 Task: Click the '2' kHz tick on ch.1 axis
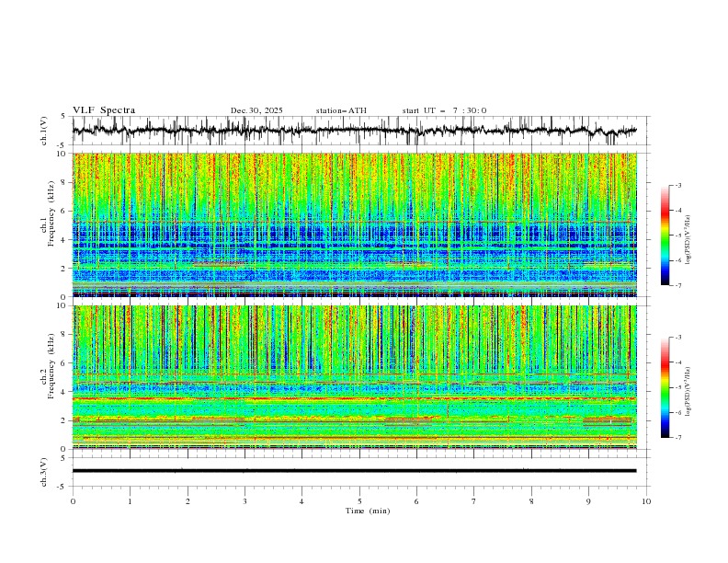tap(64, 269)
